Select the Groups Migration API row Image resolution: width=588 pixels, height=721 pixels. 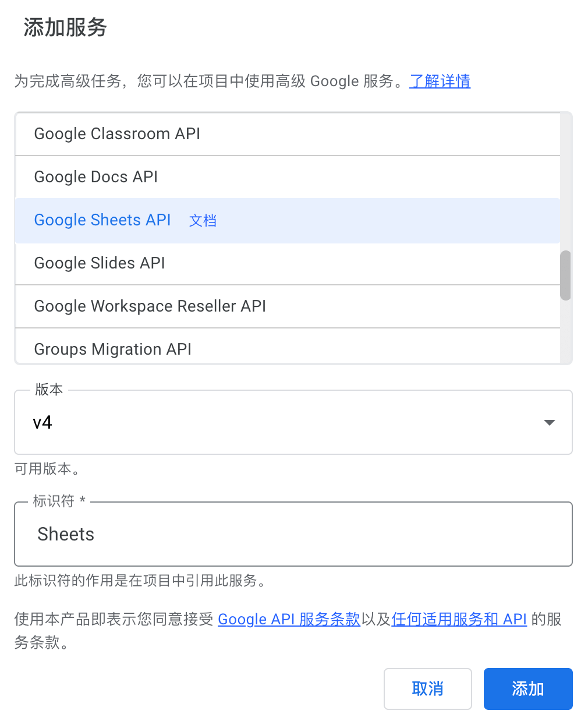click(x=288, y=347)
